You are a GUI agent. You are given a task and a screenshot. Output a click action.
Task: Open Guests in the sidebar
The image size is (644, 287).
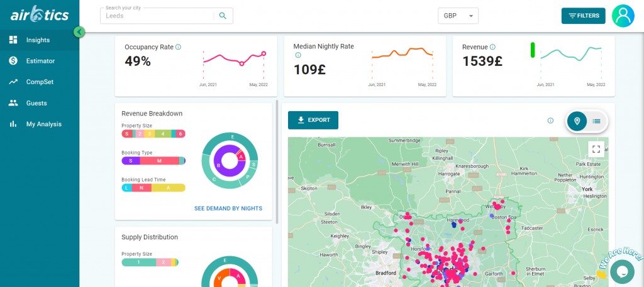tap(40, 103)
